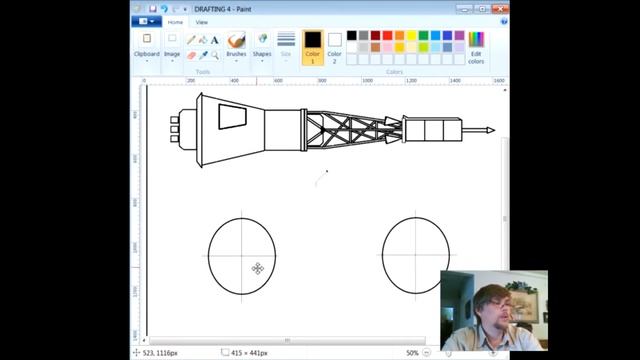Click the trapezoid window on the capsule drawing
640x360 pixels.
click(x=232, y=116)
